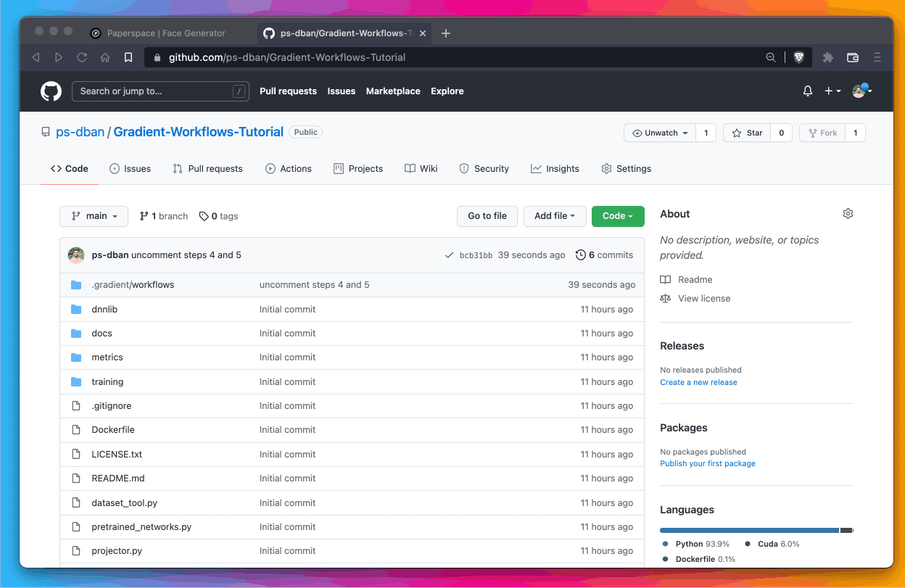The height and width of the screenshot is (588, 905).
Task: Open the Projects tab
Action: pos(358,168)
